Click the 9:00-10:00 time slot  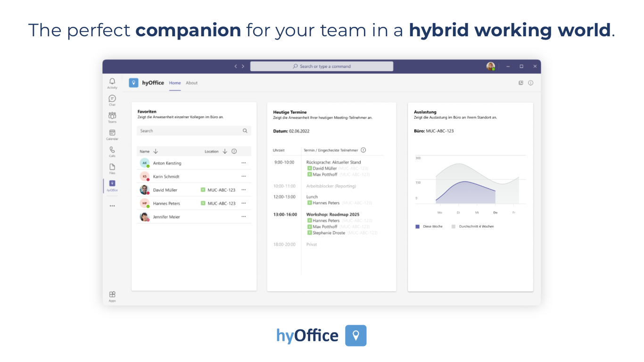(x=284, y=162)
